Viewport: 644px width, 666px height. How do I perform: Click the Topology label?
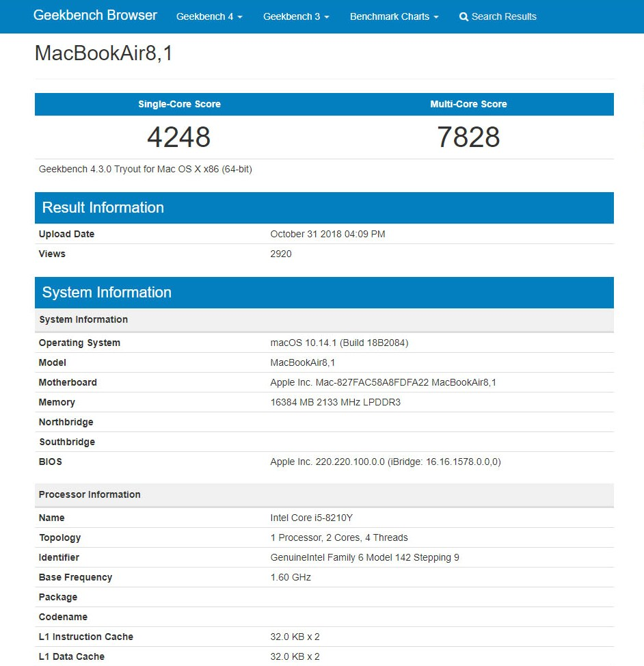(x=60, y=537)
